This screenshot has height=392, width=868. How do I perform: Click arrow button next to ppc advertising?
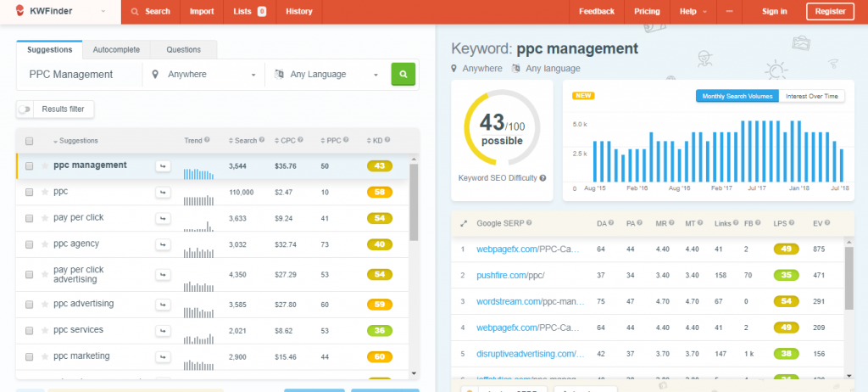[163, 304]
